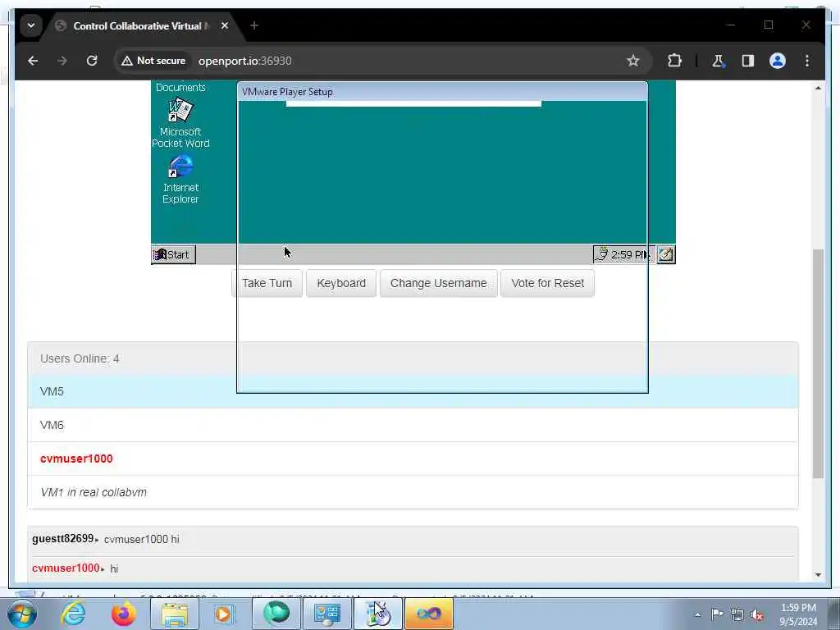
Task: Click the page scrollbar down arrow
Action: tap(818, 574)
